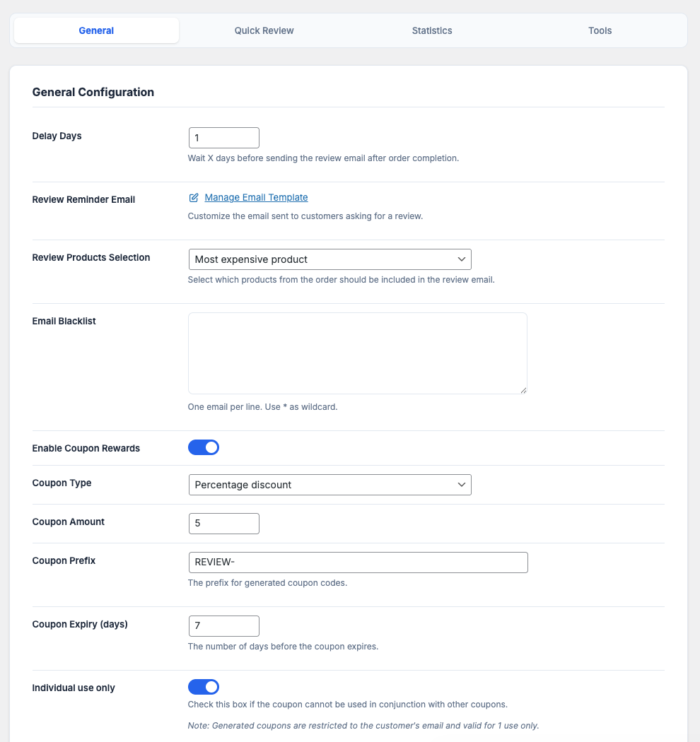Open the Manage Email Template link

256,198
